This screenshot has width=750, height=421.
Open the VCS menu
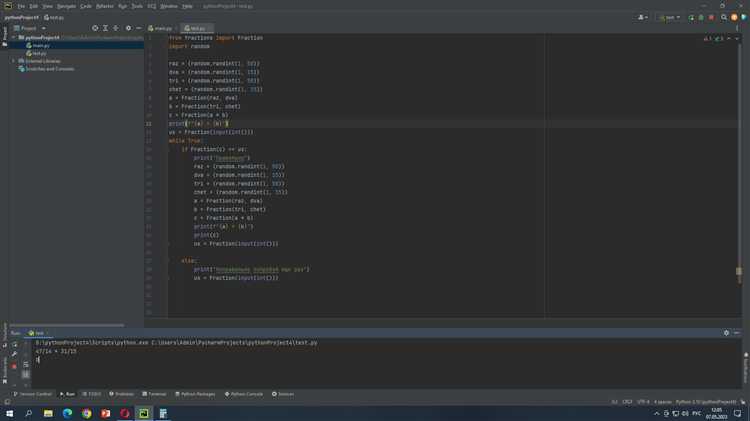[x=152, y=6]
